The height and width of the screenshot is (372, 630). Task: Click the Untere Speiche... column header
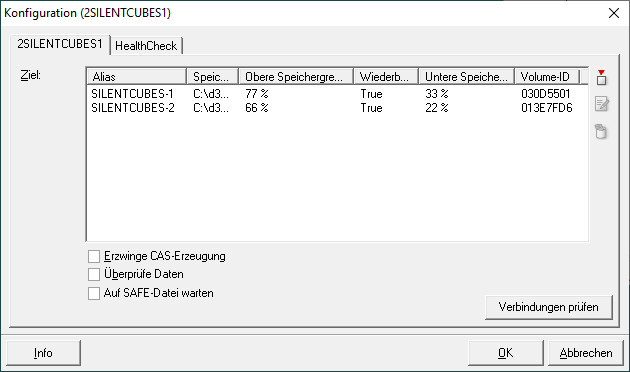(466, 76)
